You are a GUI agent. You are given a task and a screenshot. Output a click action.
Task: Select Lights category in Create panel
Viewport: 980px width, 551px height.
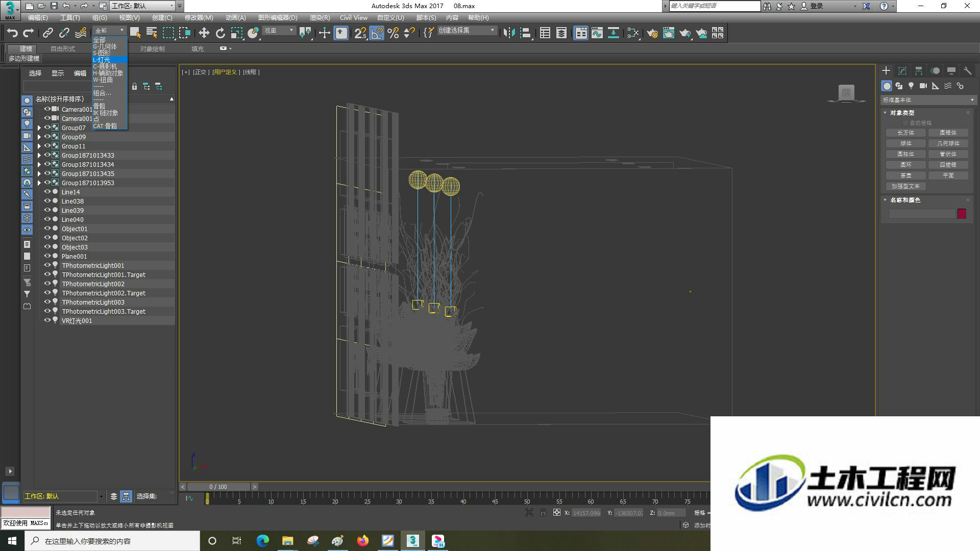point(911,86)
